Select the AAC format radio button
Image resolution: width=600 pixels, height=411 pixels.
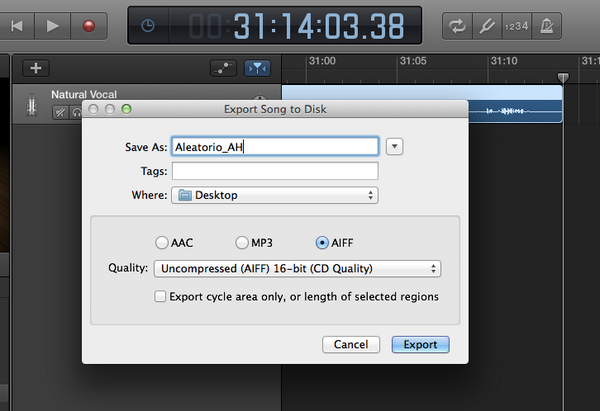click(x=161, y=243)
